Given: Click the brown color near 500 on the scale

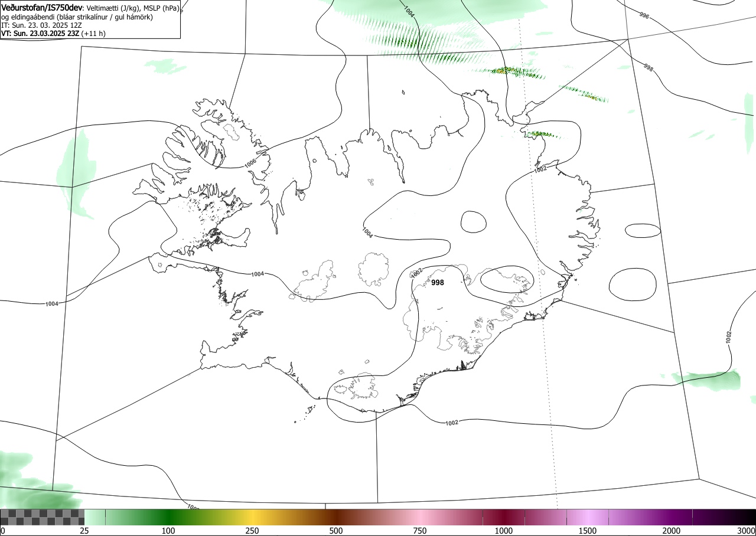Looking at the screenshot, I should pos(336,517).
